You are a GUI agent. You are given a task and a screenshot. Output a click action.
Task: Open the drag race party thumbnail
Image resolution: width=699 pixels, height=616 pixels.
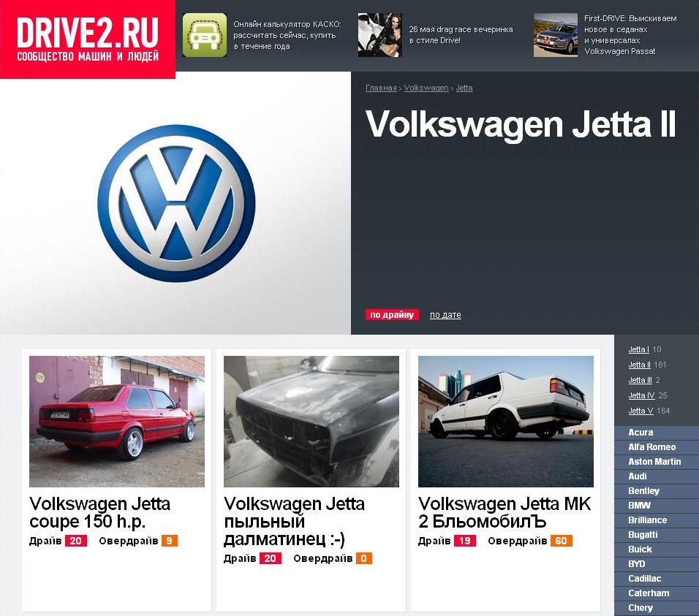379,35
